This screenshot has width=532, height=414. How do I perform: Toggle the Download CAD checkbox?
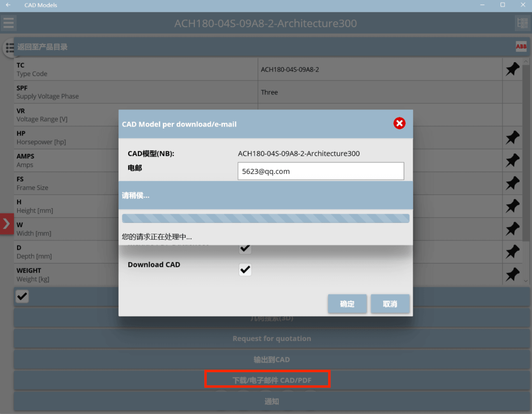[x=245, y=269]
